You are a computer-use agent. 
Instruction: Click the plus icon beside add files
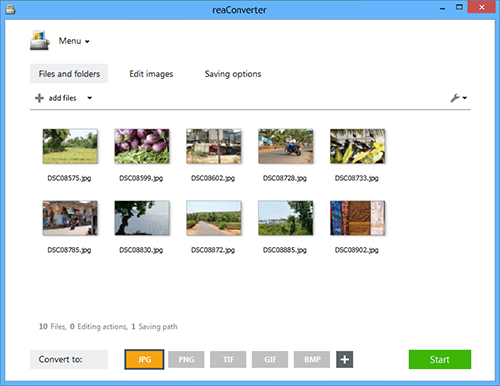coord(39,98)
